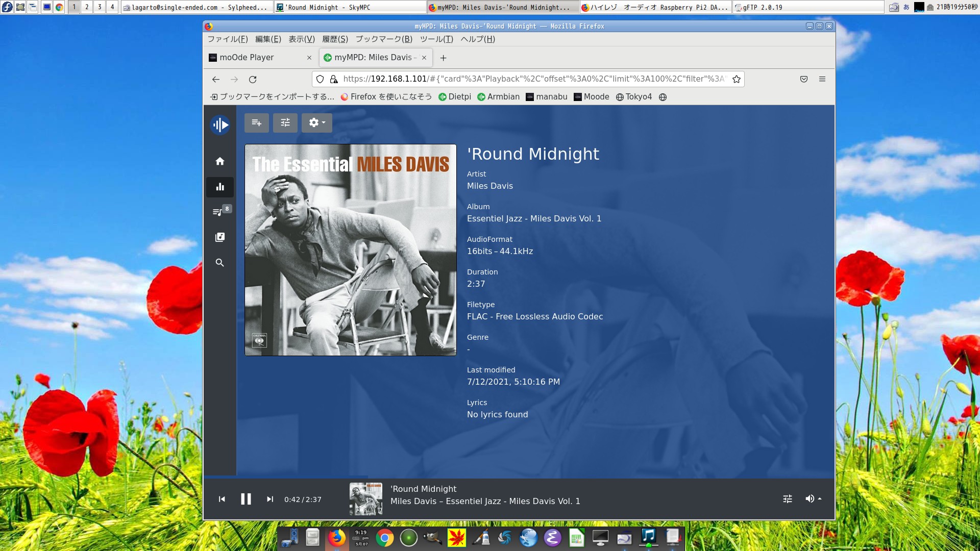Open the Moode bookmark in toolbar
The height and width of the screenshot is (551, 980).
pos(592,97)
